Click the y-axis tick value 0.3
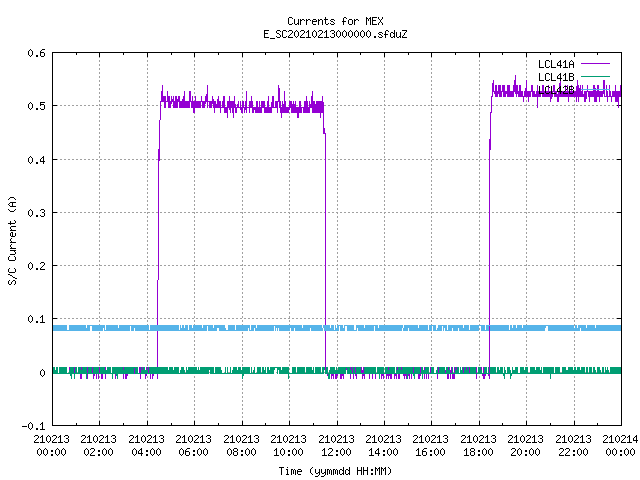This screenshot has width=640, height=480. point(36,213)
